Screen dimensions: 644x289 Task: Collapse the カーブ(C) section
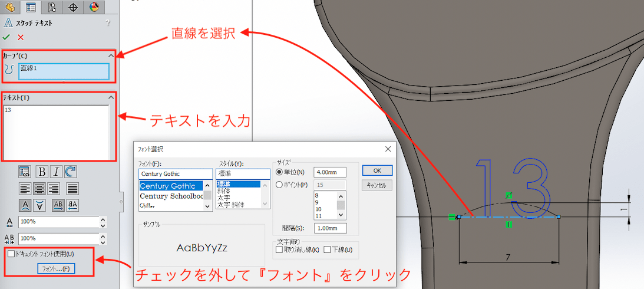point(111,55)
